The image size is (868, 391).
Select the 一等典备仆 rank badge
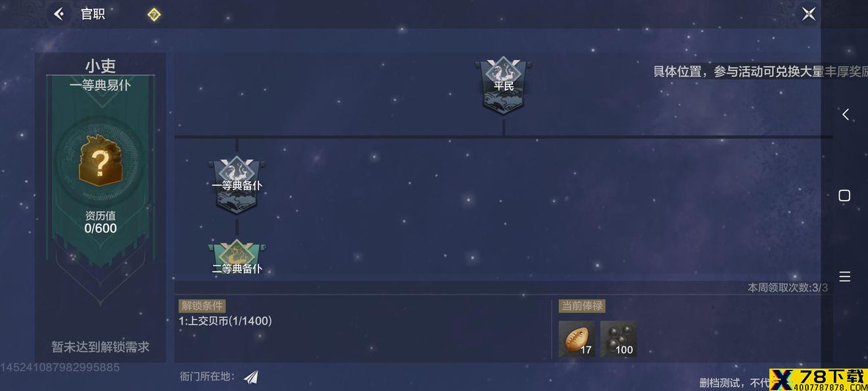click(237, 186)
